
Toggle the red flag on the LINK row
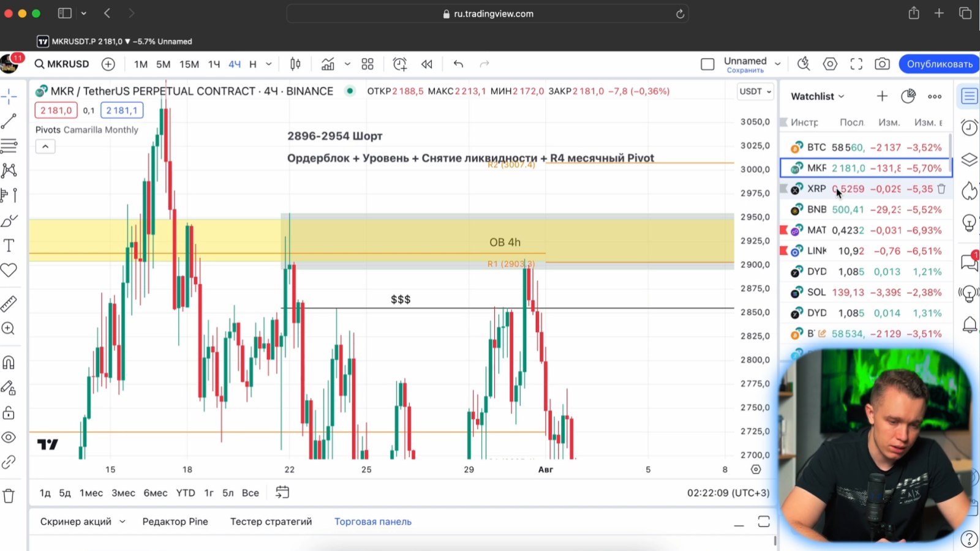[783, 251]
